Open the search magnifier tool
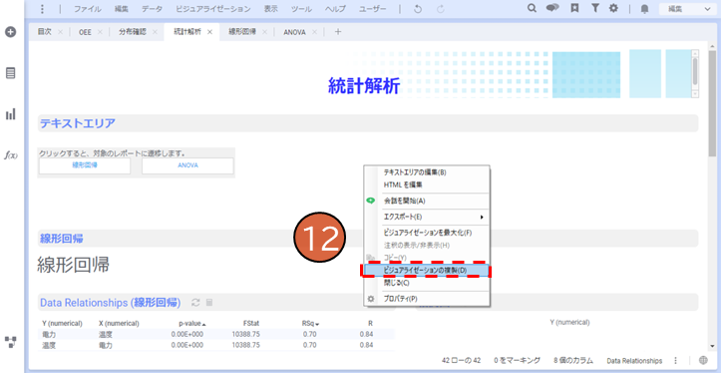Image resolution: width=721 pixels, height=373 pixels. [x=532, y=8]
